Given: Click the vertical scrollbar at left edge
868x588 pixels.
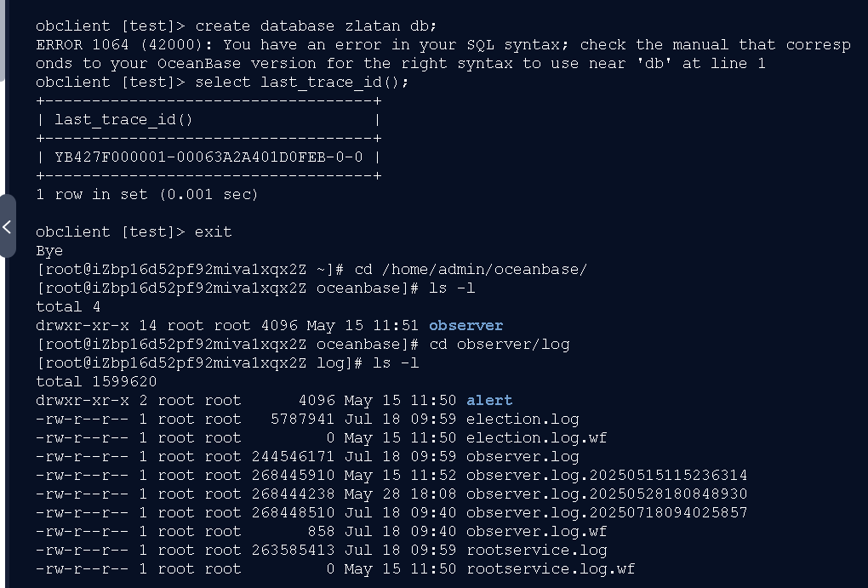Looking at the screenshot, I should 3,41.
